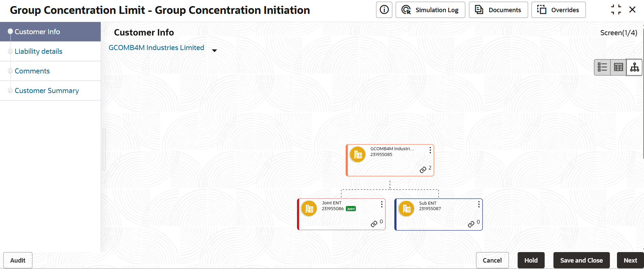Proceed with the Next button
The height and width of the screenshot is (269, 644).
[630, 260]
